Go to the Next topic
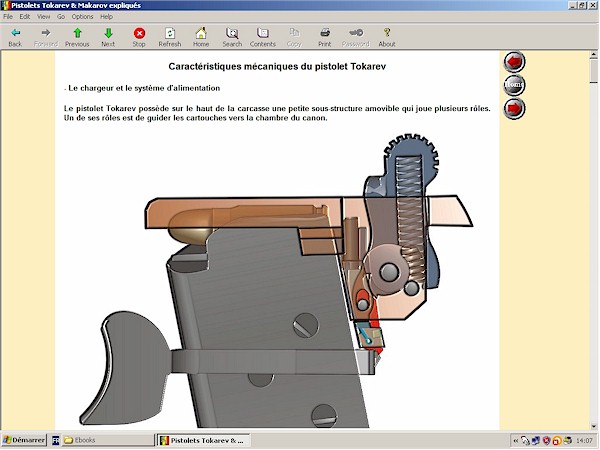The width and height of the screenshot is (600, 450). click(108, 37)
